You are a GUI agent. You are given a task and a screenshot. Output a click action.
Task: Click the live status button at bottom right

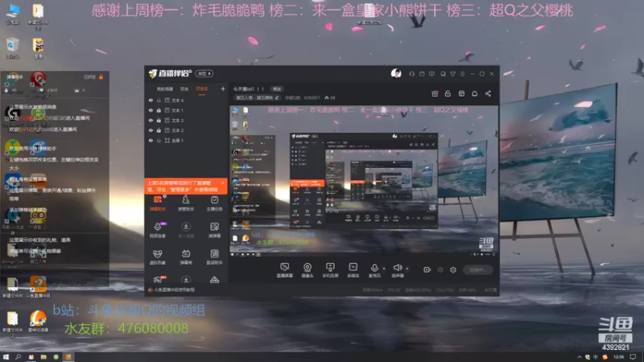[477, 270]
